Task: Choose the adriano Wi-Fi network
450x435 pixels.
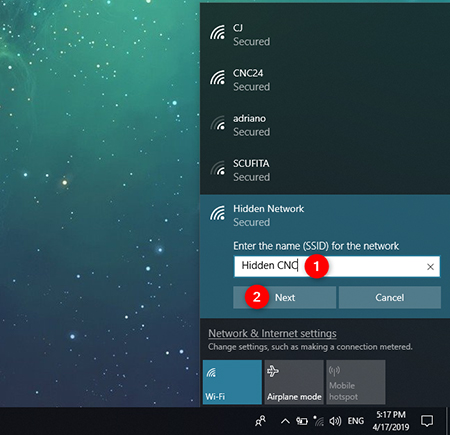Action: tap(325, 125)
